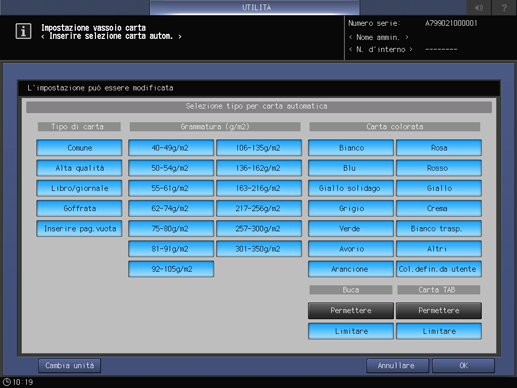The image size is (517, 388).
Task: Select the 92-105g/m2 weight button
Action: point(171,269)
